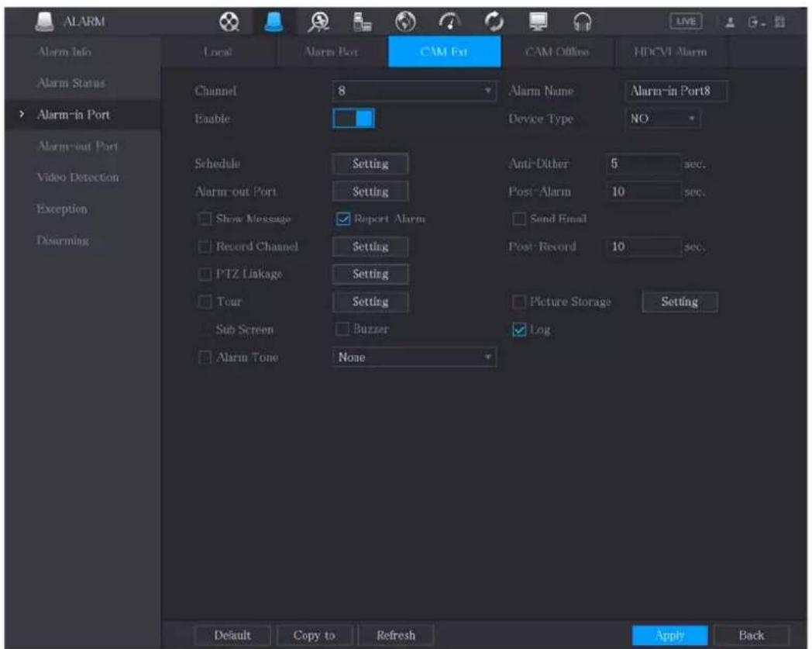The width and height of the screenshot is (812, 649).
Task: Click the Schedule Setting button
Action: tap(370, 164)
